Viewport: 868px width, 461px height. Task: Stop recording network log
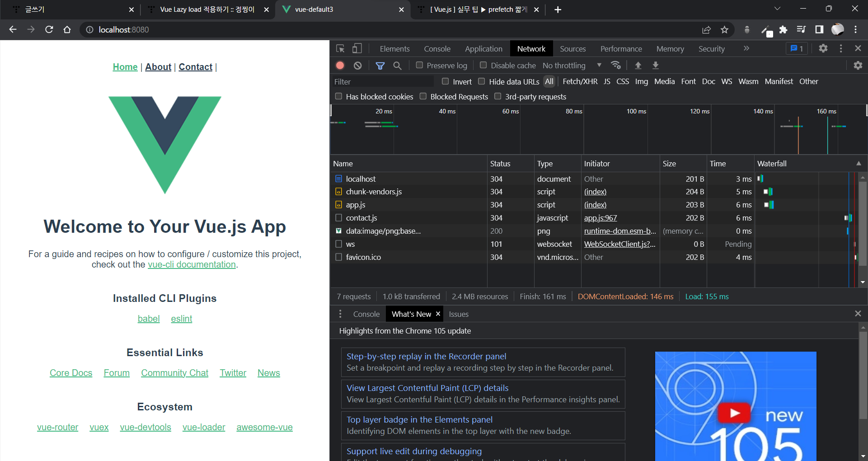[x=340, y=66]
